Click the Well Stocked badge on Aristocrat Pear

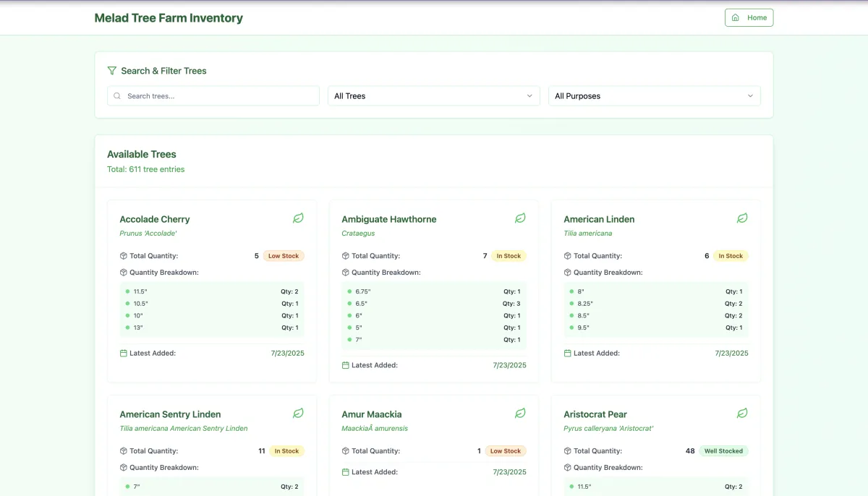[x=723, y=451]
